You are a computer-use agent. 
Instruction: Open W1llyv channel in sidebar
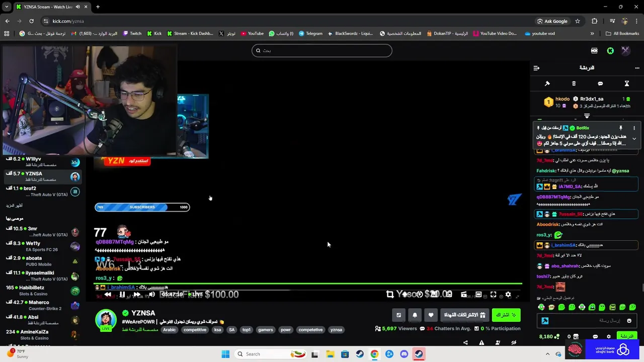point(42,161)
